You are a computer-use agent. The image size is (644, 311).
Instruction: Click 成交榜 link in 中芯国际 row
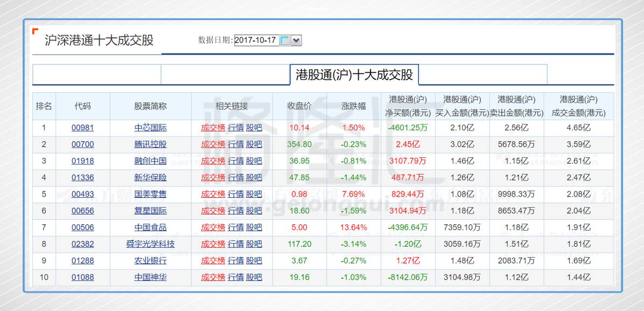[x=213, y=128]
